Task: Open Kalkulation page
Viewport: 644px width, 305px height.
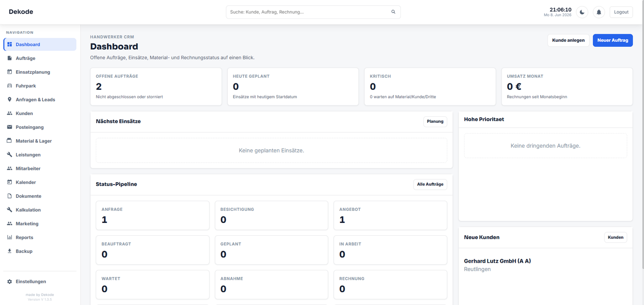Action: [40, 210]
